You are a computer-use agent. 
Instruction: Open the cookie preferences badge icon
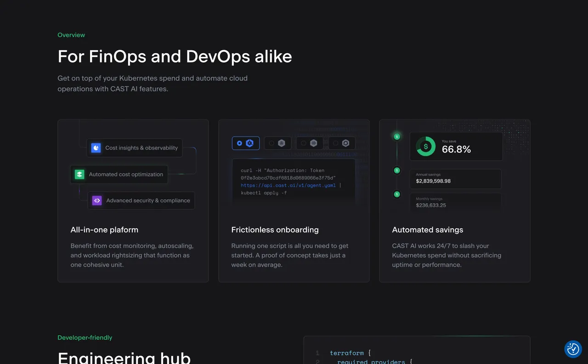click(573, 349)
